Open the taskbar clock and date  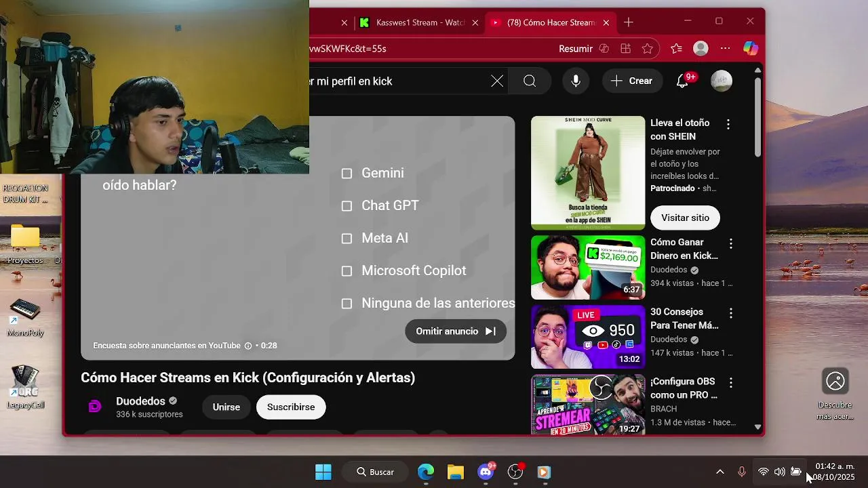tap(834, 472)
